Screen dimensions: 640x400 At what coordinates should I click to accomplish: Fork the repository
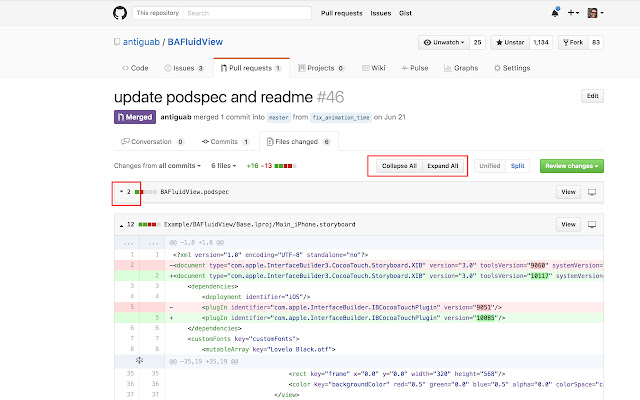(x=573, y=42)
